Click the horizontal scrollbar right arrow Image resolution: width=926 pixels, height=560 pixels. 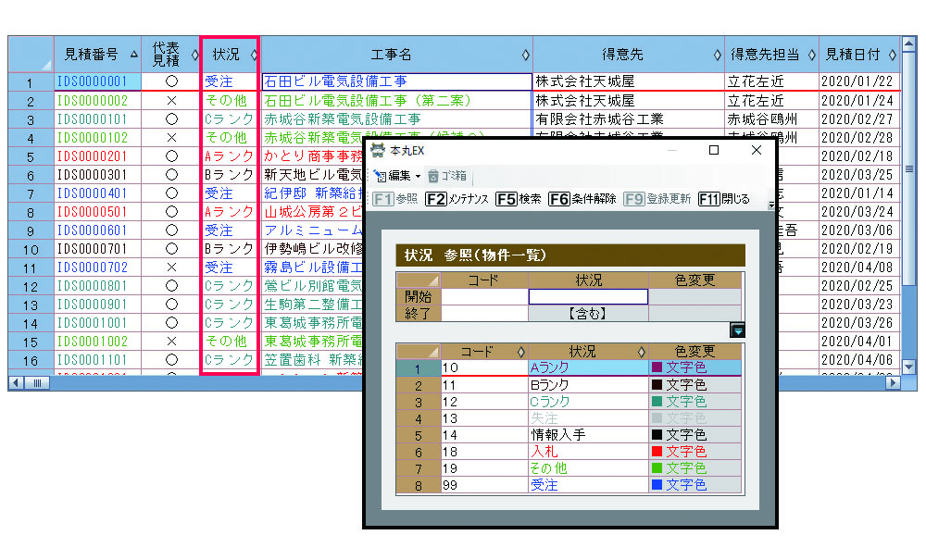click(893, 382)
